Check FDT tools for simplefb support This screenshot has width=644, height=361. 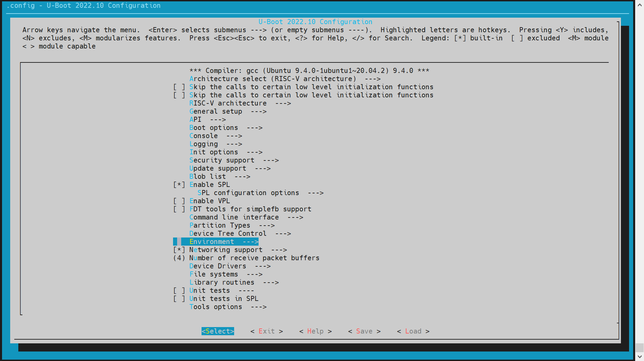coord(179,209)
